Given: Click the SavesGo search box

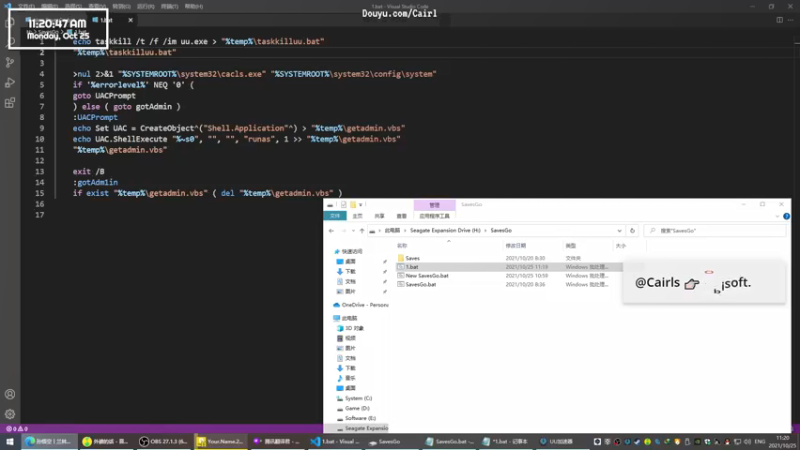Looking at the screenshot, I should coord(714,231).
